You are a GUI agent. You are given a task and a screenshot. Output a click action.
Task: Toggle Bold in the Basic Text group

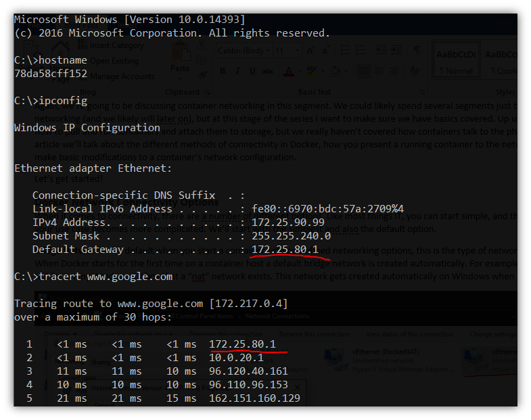[x=223, y=71]
